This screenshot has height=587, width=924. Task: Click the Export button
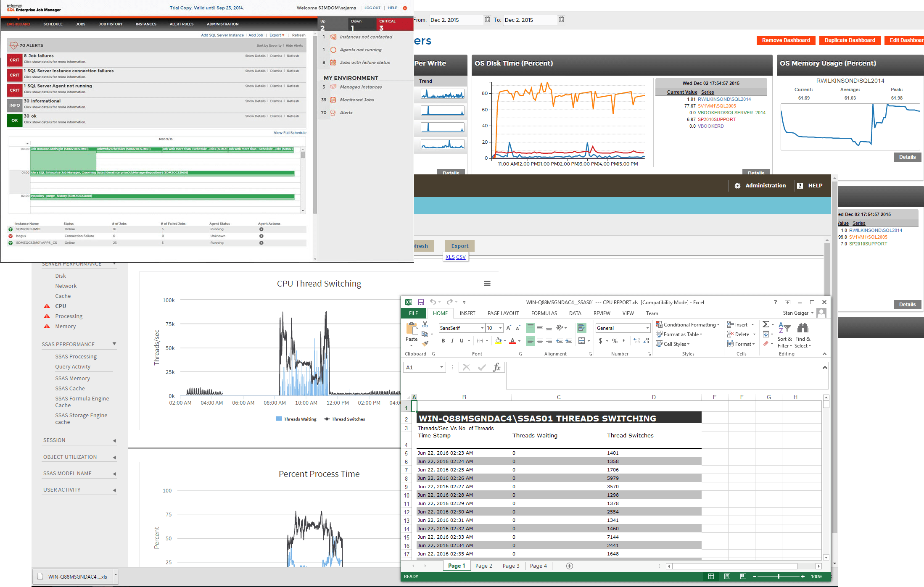tap(460, 246)
